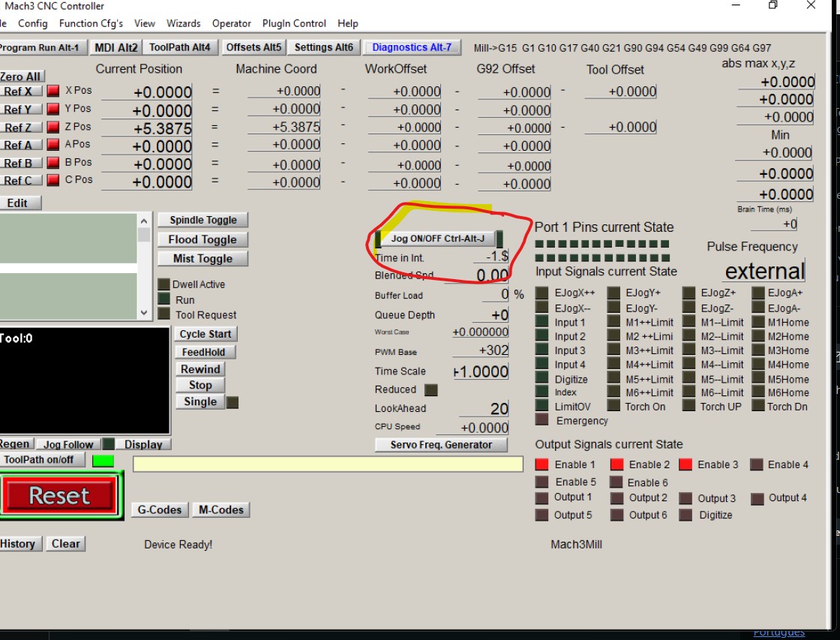Click the Emergency input signal LED
The image size is (840, 640).
coord(541,419)
